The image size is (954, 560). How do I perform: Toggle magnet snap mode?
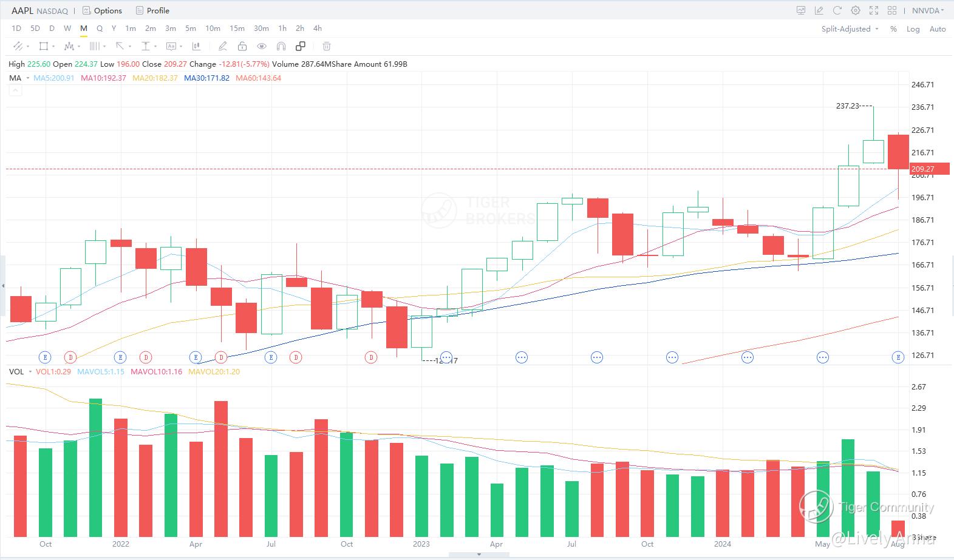pos(281,46)
